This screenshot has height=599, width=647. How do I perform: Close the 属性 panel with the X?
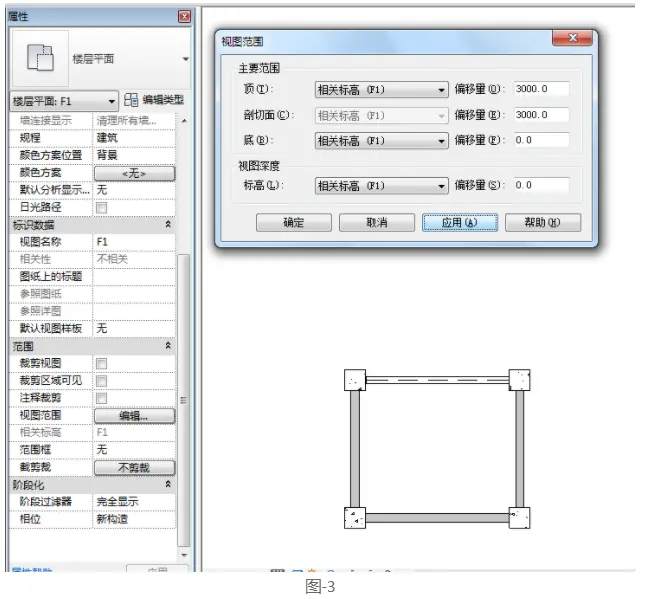click(184, 17)
